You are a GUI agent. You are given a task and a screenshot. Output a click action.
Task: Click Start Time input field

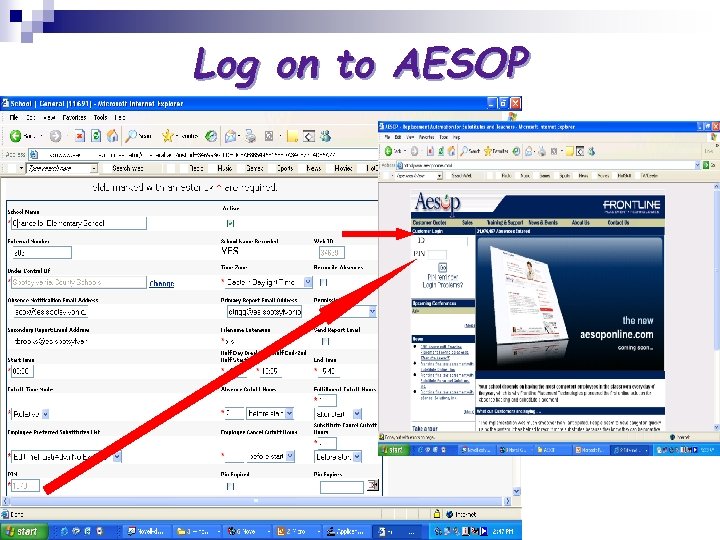tap(22, 371)
